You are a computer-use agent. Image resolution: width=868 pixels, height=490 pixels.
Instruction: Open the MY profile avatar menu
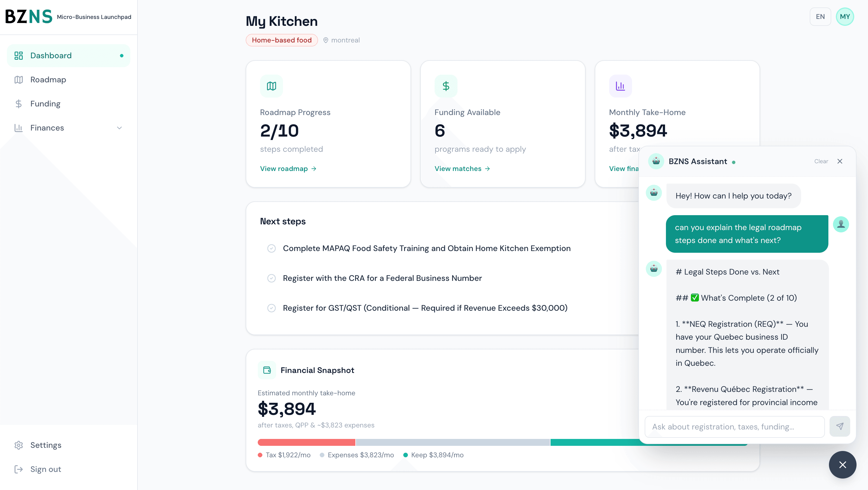[x=845, y=16]
